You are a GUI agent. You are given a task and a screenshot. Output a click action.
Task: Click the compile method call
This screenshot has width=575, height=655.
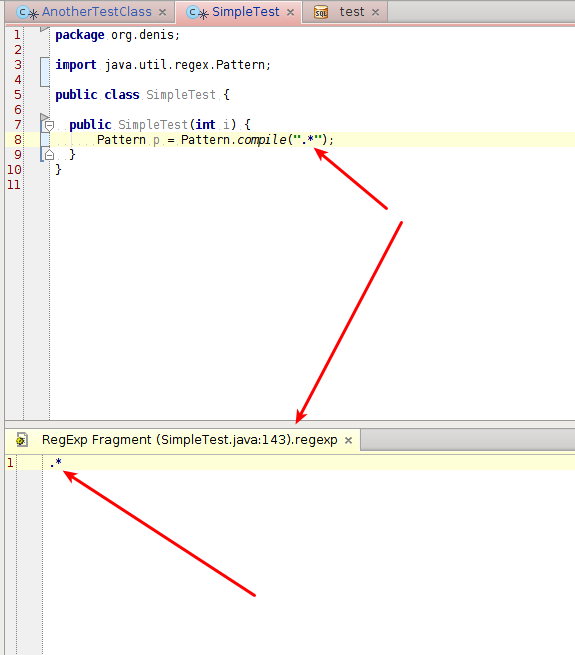[262, 140]
